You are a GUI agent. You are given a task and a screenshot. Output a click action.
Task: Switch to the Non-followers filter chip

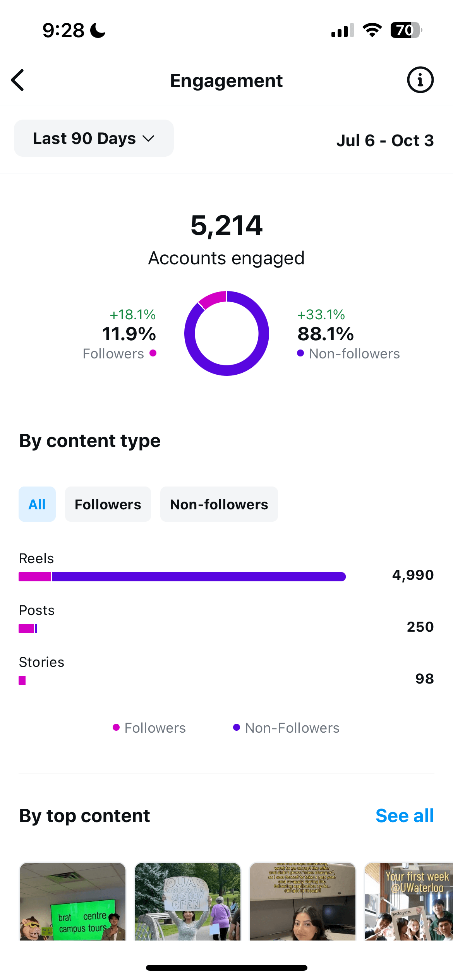tap(219, 504)
